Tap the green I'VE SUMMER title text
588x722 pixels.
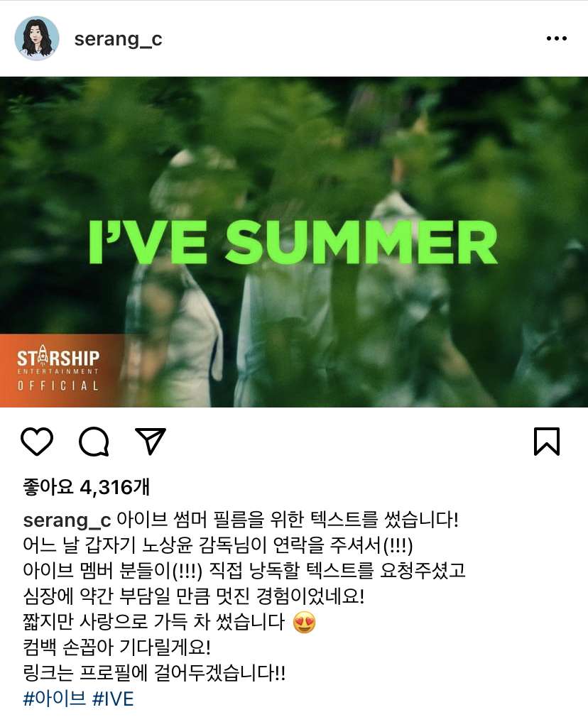(293, 242)
